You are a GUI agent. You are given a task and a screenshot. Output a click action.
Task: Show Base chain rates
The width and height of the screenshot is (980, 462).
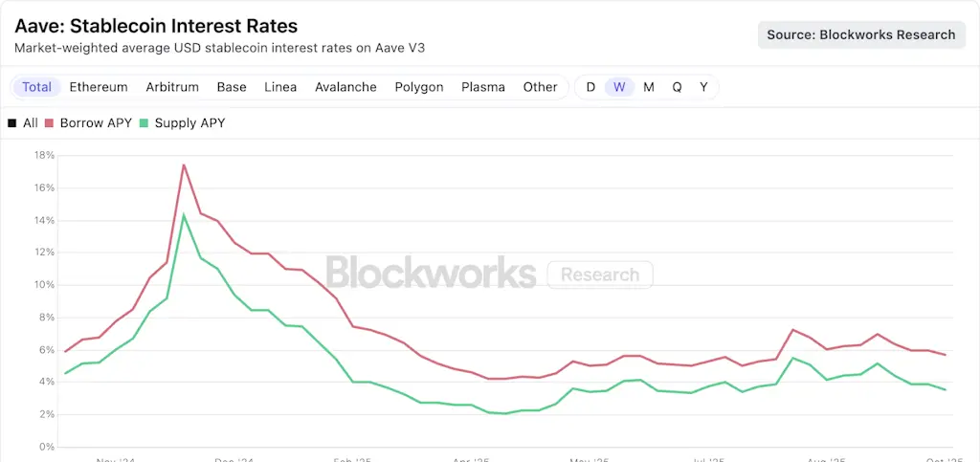(232, 87)
